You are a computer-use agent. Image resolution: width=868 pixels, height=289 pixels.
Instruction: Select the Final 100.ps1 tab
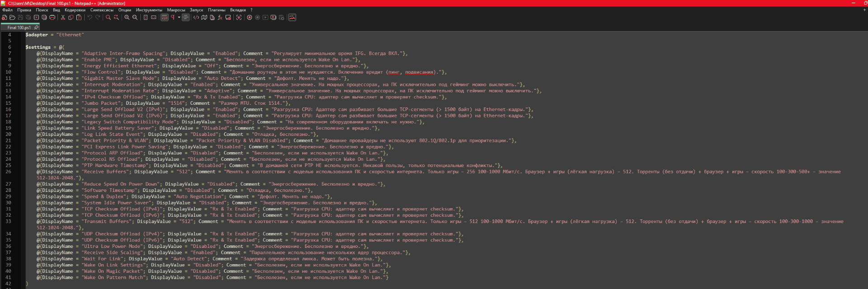(19, 28)
